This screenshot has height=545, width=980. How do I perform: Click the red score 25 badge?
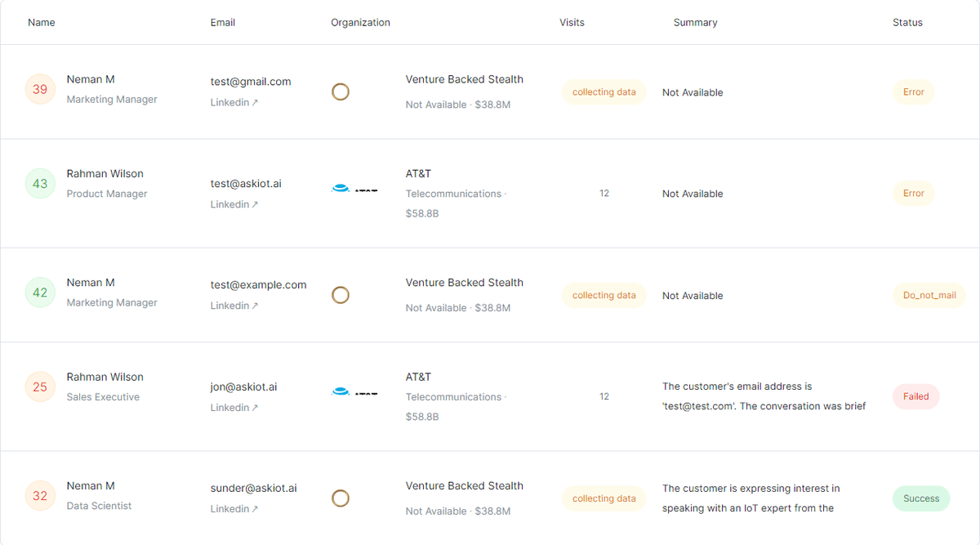pos(40,387)
